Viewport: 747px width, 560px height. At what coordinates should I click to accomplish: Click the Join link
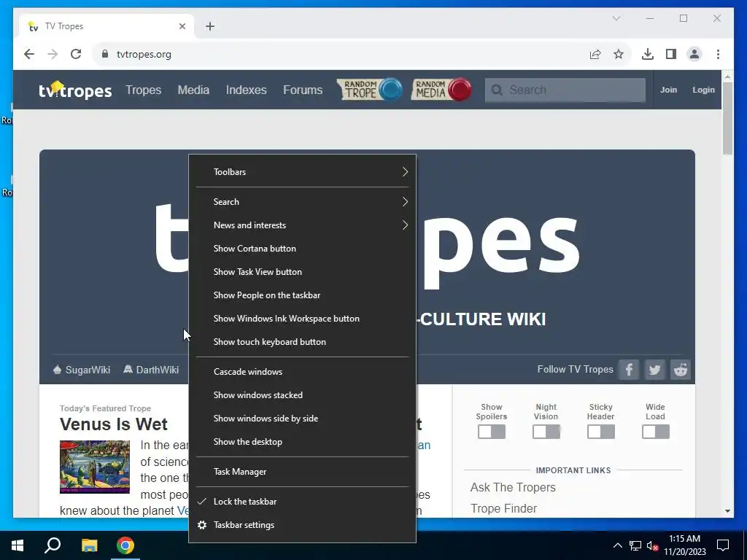(668, 90)
